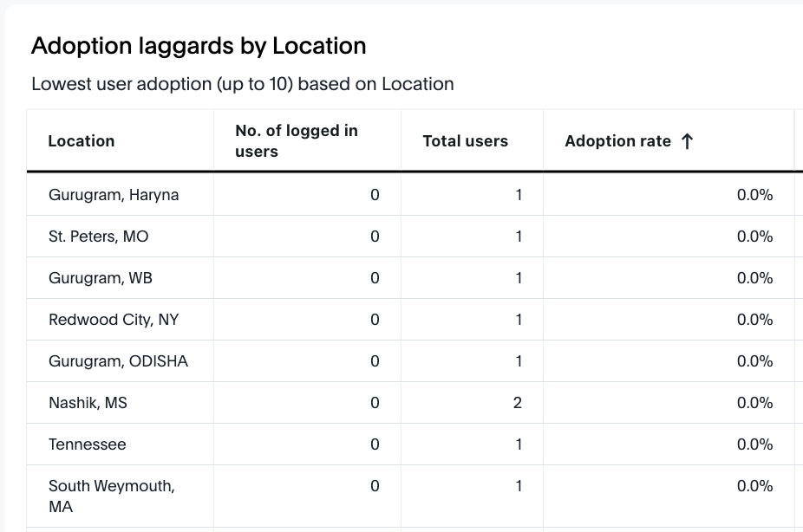Click St. Peters total users value
The width and height of the screenshot is (803, 532).
pos(519,237)
